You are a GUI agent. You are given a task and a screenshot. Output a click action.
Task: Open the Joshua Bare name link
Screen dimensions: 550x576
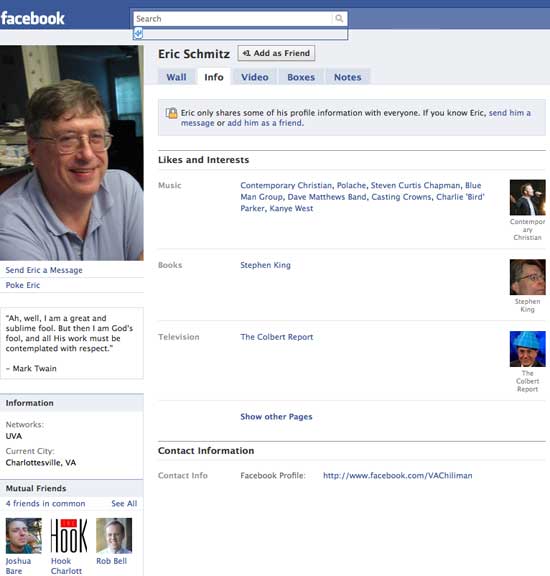pos(18,566)
